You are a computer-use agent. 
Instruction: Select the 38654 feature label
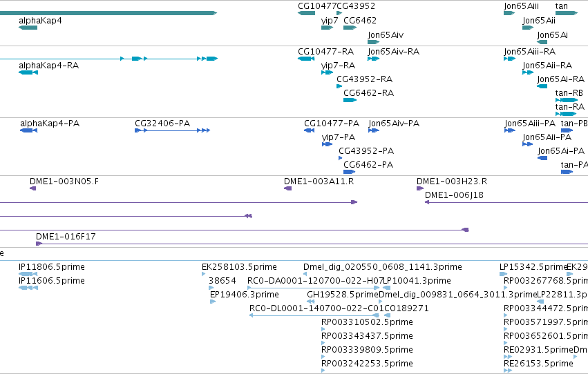[x=222, y=281]
